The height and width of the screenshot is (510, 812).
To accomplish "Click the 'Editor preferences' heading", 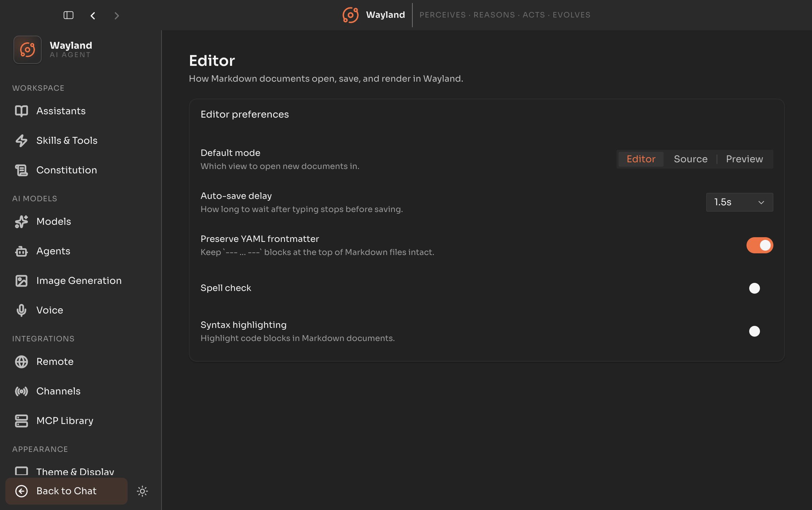I will [x=245, y=115].
